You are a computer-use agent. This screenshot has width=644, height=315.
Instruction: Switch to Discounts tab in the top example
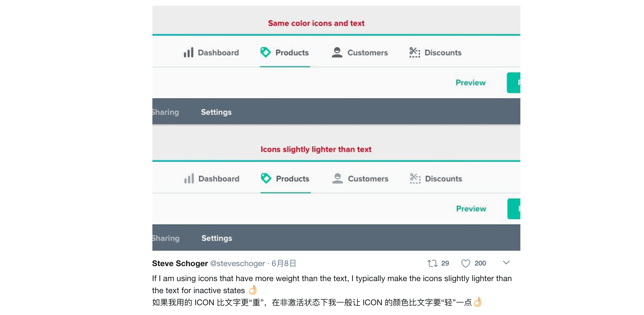click(443, 53)
